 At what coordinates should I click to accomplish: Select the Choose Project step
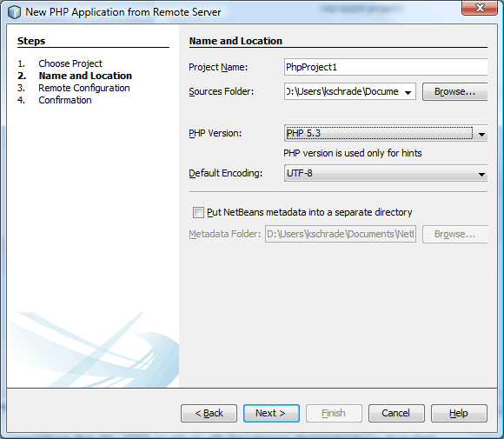(x=70, y=63)
